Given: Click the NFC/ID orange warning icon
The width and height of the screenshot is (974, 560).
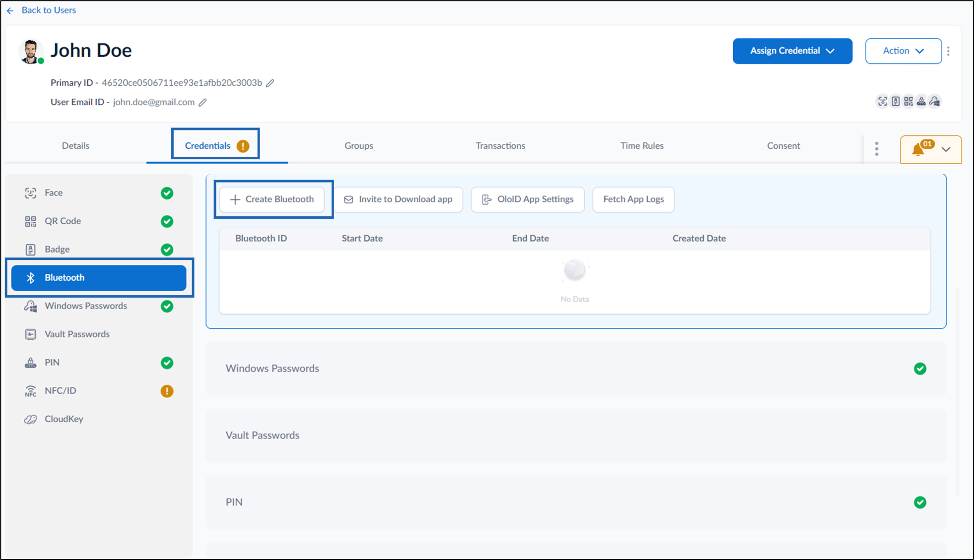Looking at the screenshot, I should [167, 391].
